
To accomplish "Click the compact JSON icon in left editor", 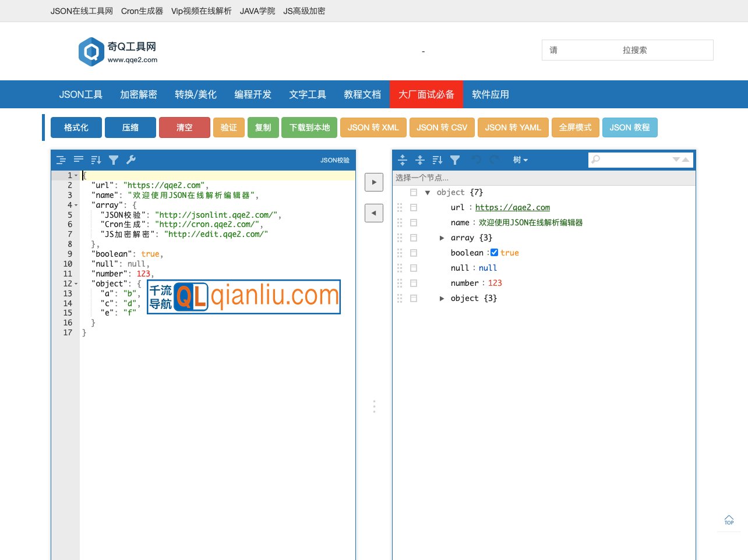I will 79,160.
